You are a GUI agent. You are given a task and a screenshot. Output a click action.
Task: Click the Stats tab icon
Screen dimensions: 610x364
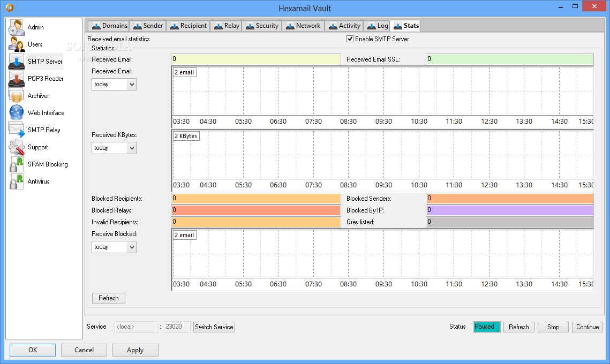click(397, 26)
